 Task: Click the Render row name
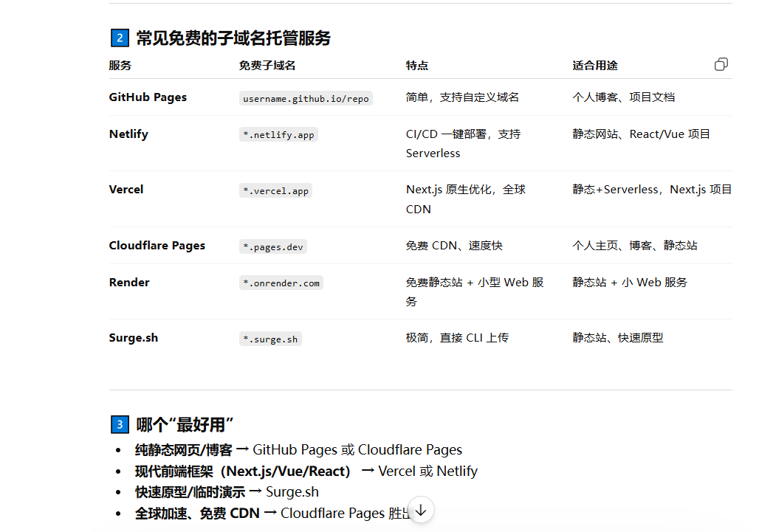pyautogui.click(x=129, y=283)
